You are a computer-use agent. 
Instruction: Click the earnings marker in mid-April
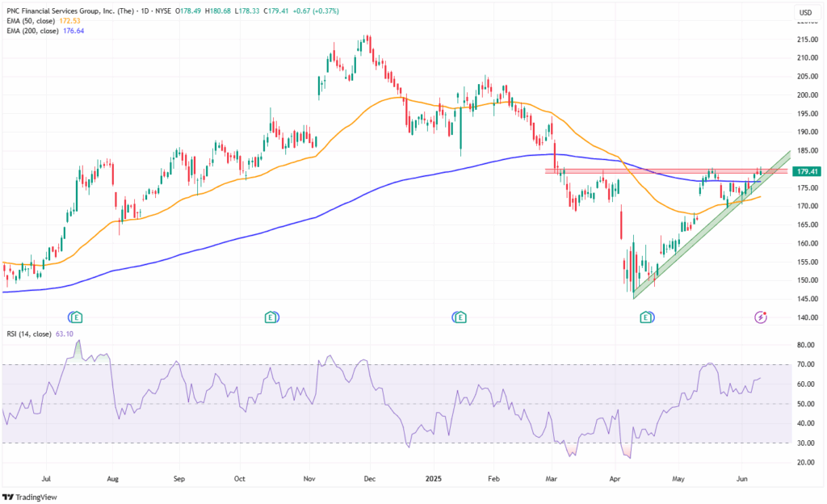coord(645,317)
